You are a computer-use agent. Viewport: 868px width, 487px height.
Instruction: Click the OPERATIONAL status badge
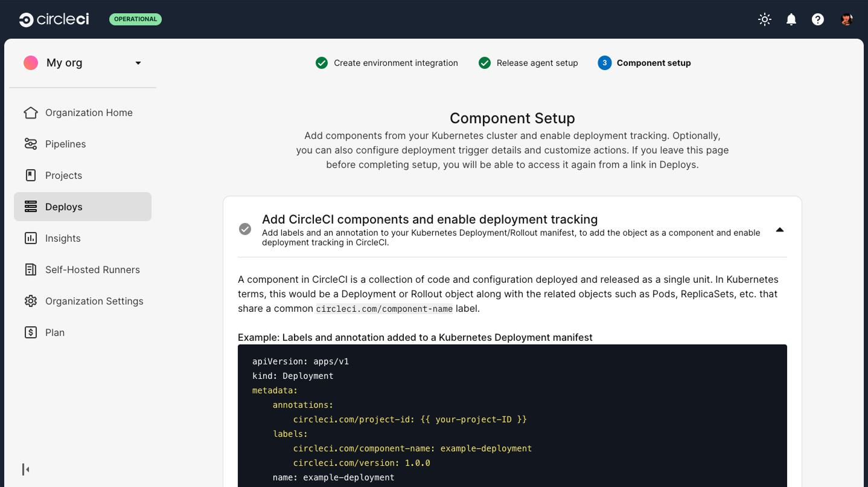tap(135, 19)
